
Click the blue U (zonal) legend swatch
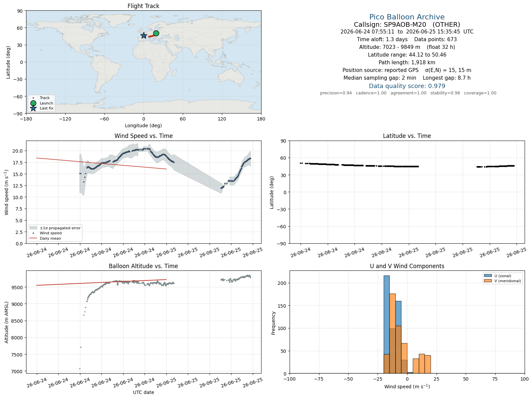pos(487,276)
